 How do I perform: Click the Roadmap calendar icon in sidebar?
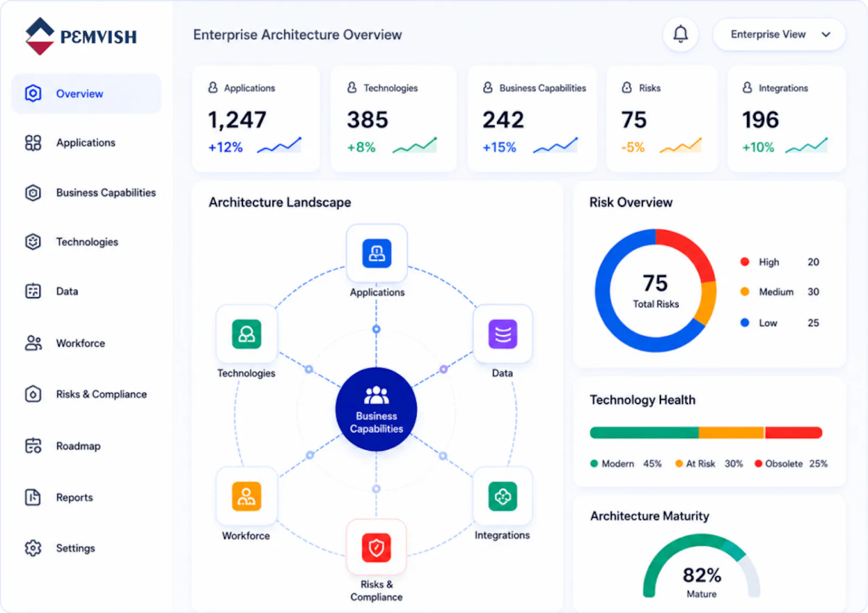(33, 445)
